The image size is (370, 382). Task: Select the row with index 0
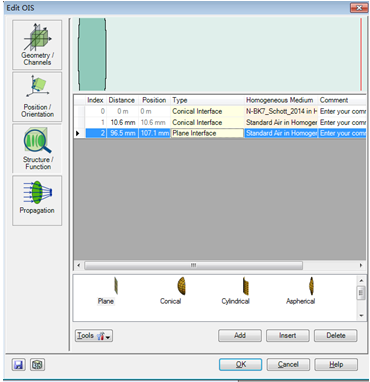click(220, 111)
